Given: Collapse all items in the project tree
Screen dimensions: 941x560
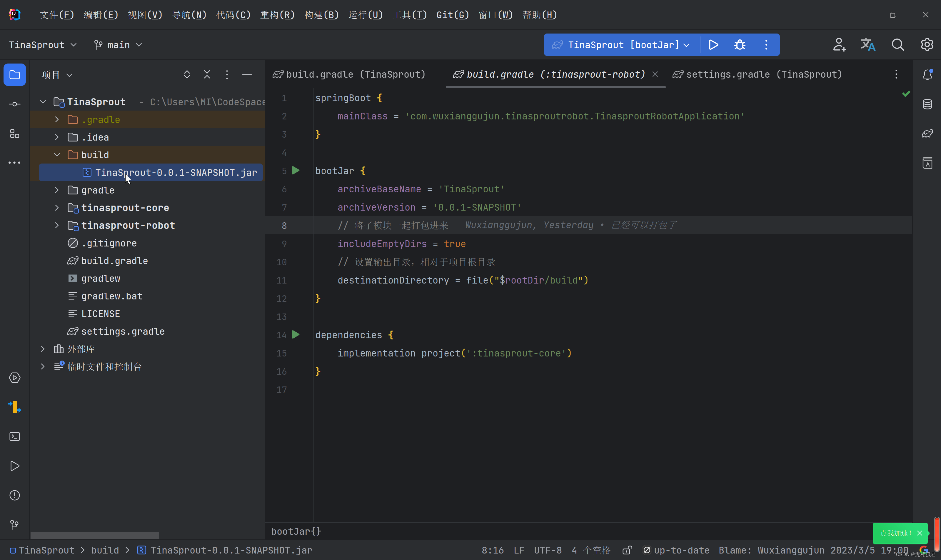Looking at the screenshot, I should pos(207,75).
